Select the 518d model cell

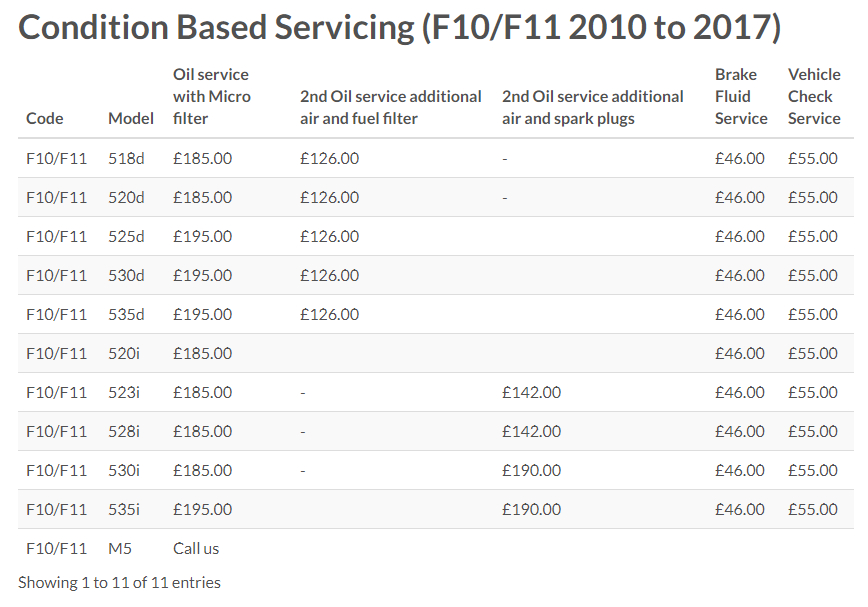[x=126, y=158]
